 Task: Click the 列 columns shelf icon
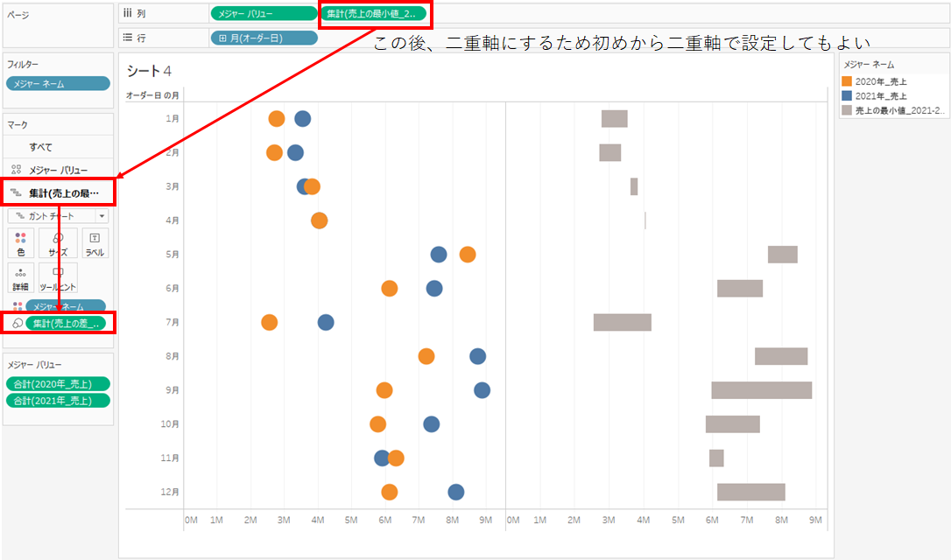[x=127, y=13]
